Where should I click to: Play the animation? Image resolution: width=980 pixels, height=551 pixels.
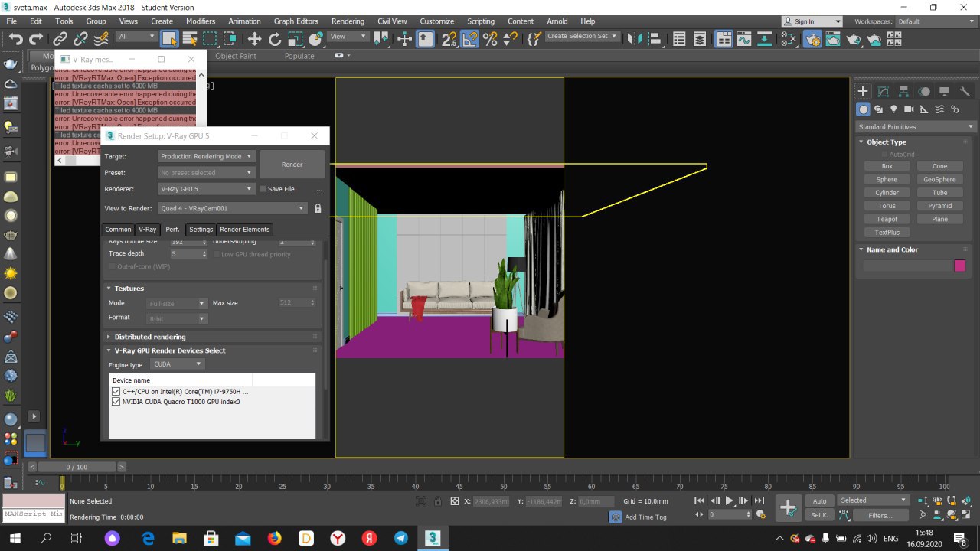tap(729, 500)
